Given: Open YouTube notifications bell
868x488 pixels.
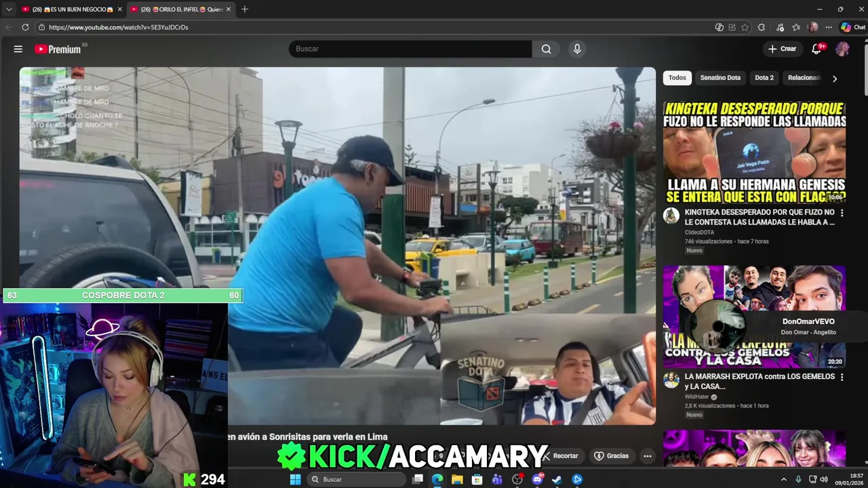Looking at the screenshot, I should click(x=816, y=49).
